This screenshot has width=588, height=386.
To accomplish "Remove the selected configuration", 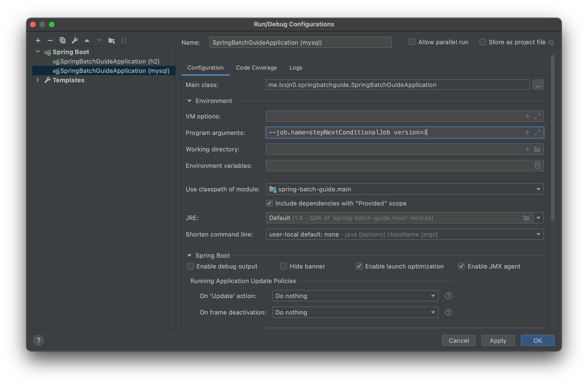I will pyautogui.click(x=50, y=40).
